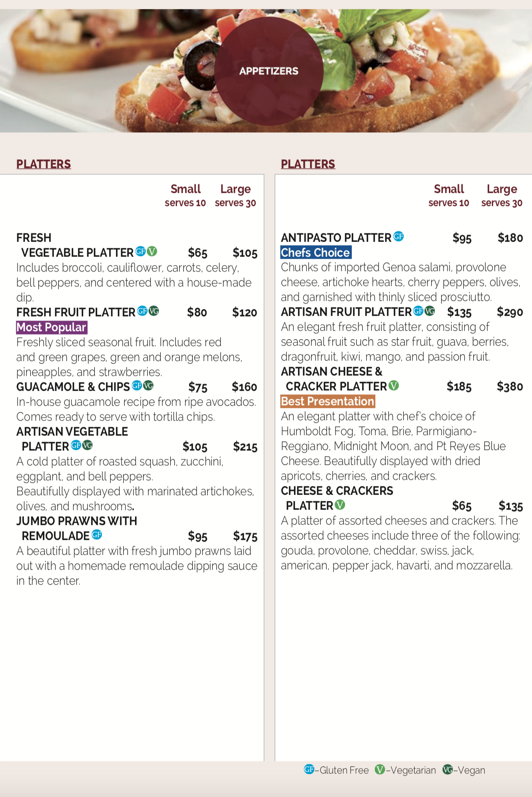Click gluten-free icon next to Jumbo Prawns Remoulade
The width and height of the screenshot is (532, 797).
point(97,534)
